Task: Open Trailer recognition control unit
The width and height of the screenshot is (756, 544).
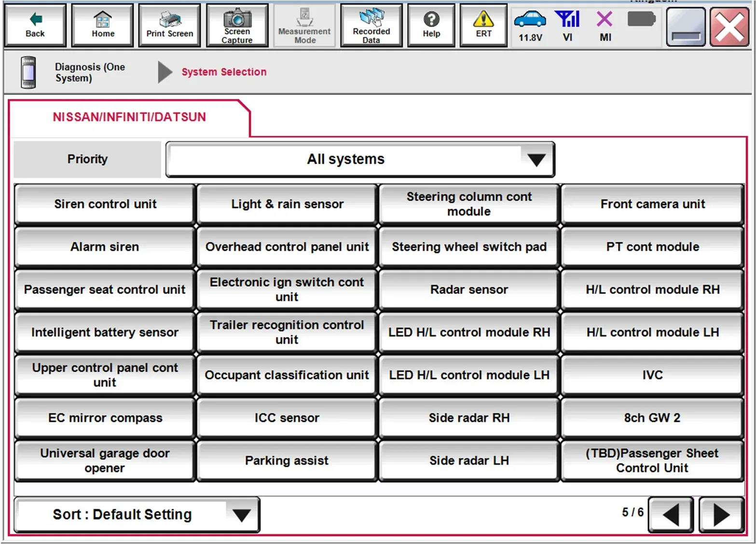Action: point(287,333)
